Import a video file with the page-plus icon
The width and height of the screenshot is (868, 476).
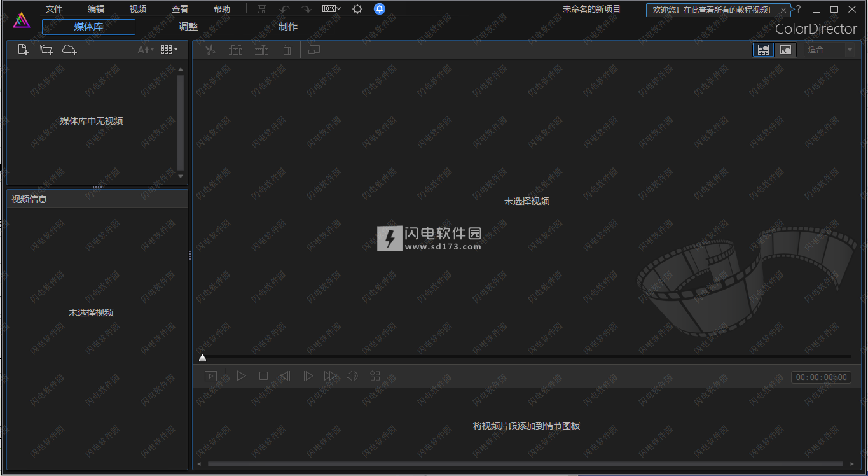click(23, 50)
